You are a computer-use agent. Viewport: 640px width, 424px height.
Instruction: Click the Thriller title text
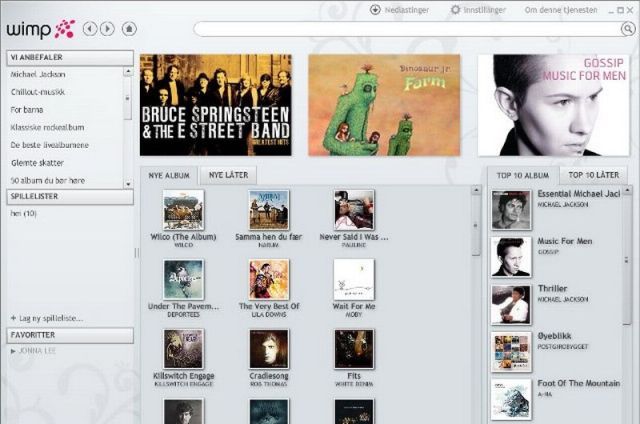tap(552, 289)
